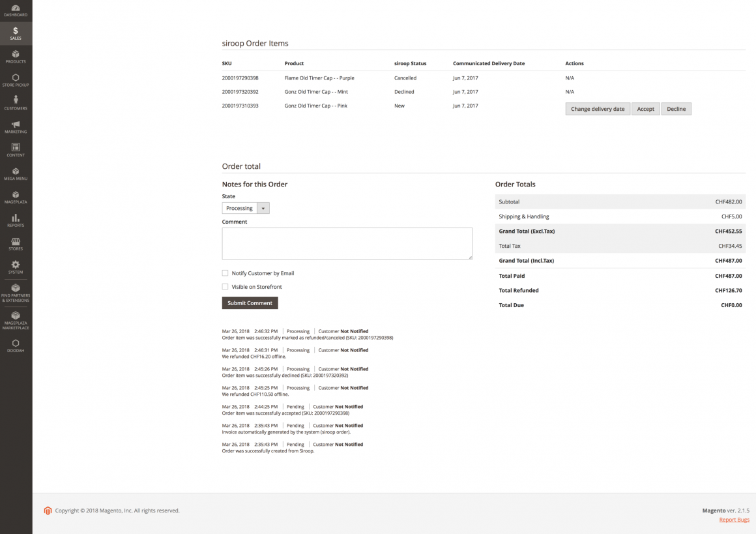The width and height of the screenshot is (756, 534).
Task: Click Grand Total (Excl.Tax) value CHF452.55
Action: (x=729, y=231)
